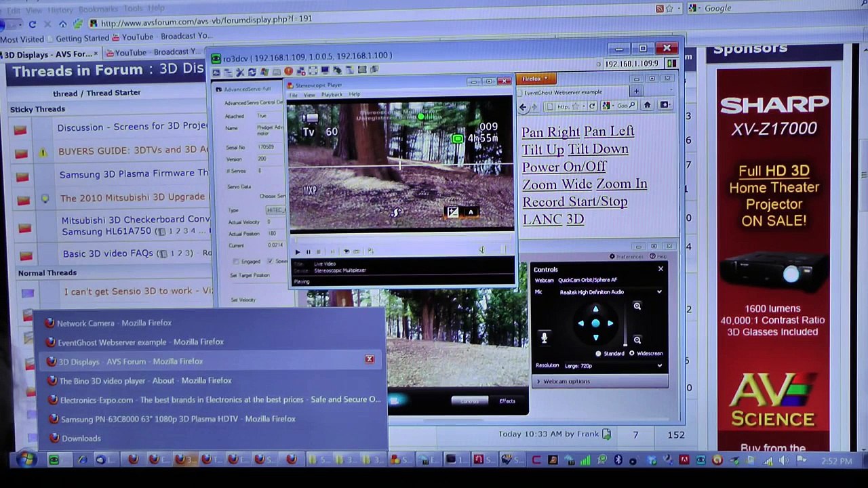Zoom out with the webcam Controls magnifier
Image resolution: width=868 pixels, height=488 pixels.
pos(637,340)
